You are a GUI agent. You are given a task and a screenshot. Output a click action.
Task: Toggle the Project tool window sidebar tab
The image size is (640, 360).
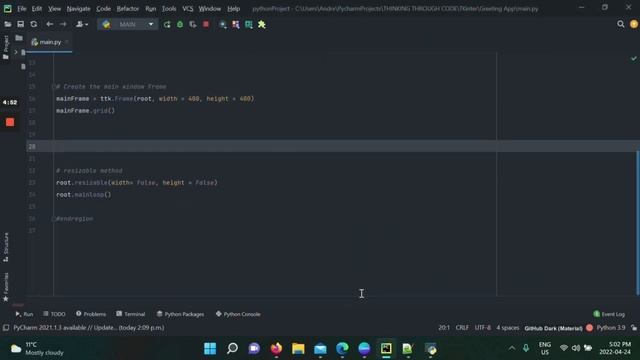click(6, 47)
